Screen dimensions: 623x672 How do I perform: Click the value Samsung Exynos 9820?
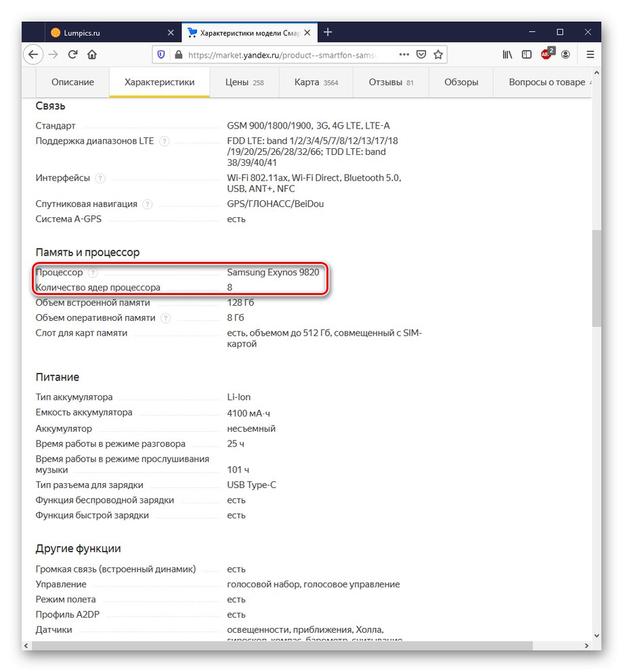pyautogui.click(x=273, y=273)
